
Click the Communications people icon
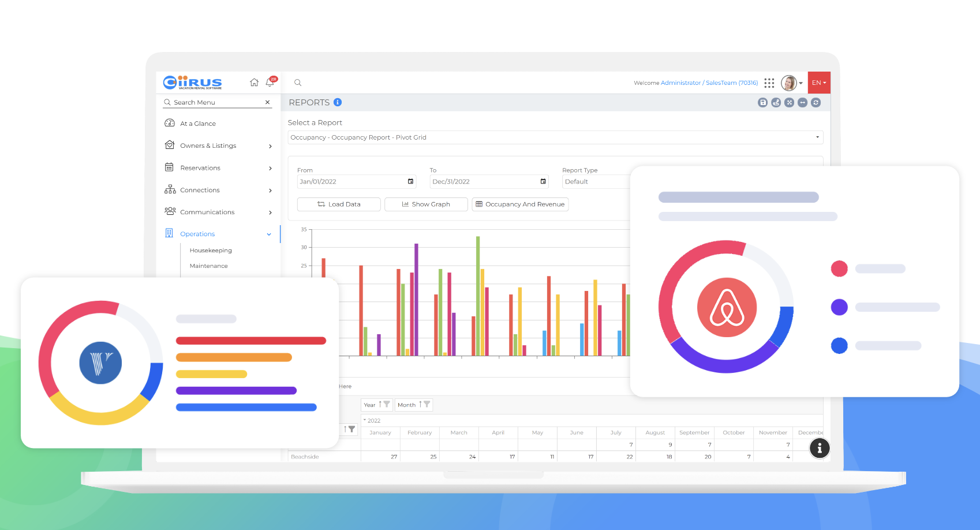(x=170, y=211)
